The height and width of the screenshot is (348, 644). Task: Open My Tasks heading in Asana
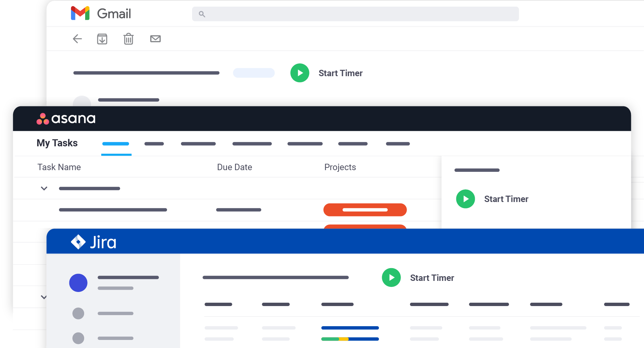[57, 143]
